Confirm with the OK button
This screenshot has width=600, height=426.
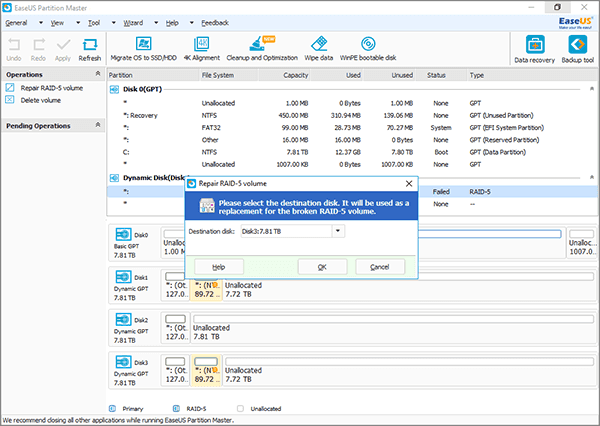tap(322, 267)
